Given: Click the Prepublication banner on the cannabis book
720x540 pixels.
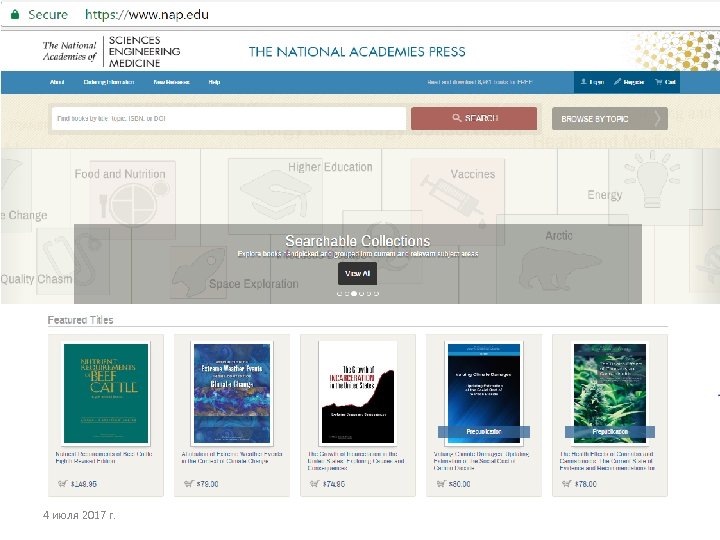Looking at the screenshot, I should click(x=610, y=432).
